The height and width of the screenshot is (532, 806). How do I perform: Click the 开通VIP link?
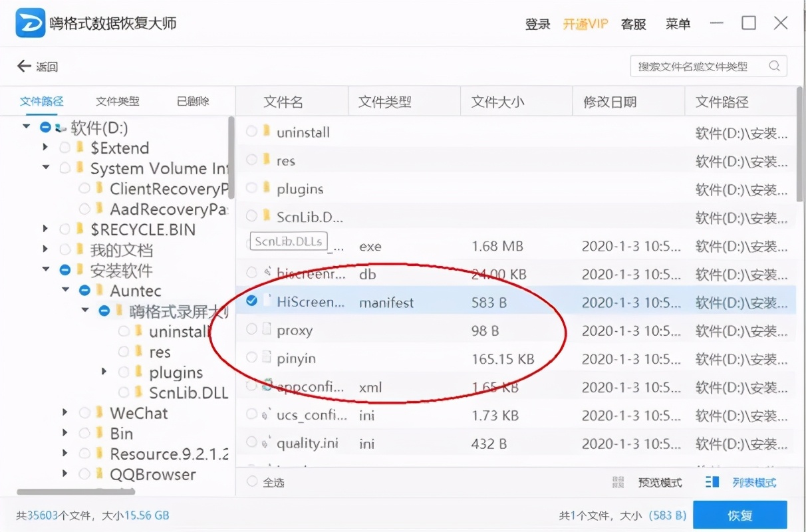coord(585,24)
